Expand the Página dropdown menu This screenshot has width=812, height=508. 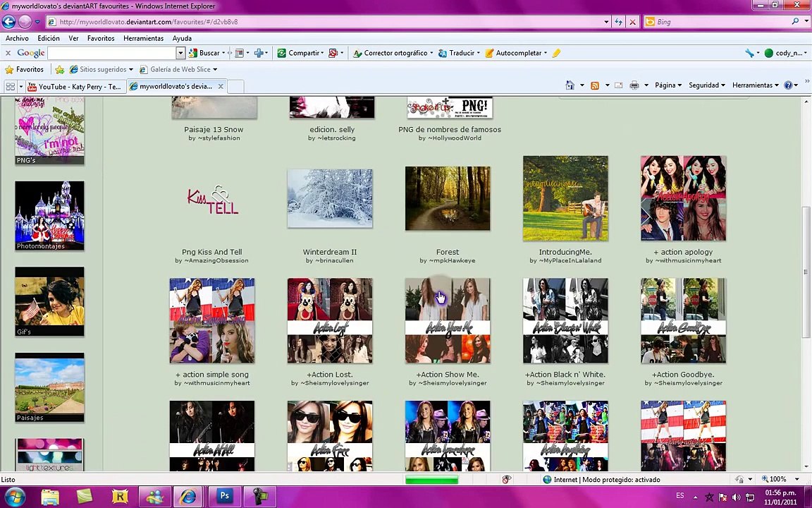pos(668,85)
